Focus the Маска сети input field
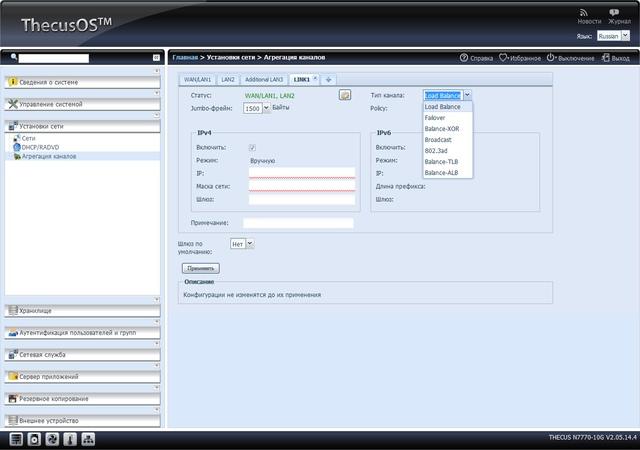Screen dimensions: 640x450 [302, 186]
